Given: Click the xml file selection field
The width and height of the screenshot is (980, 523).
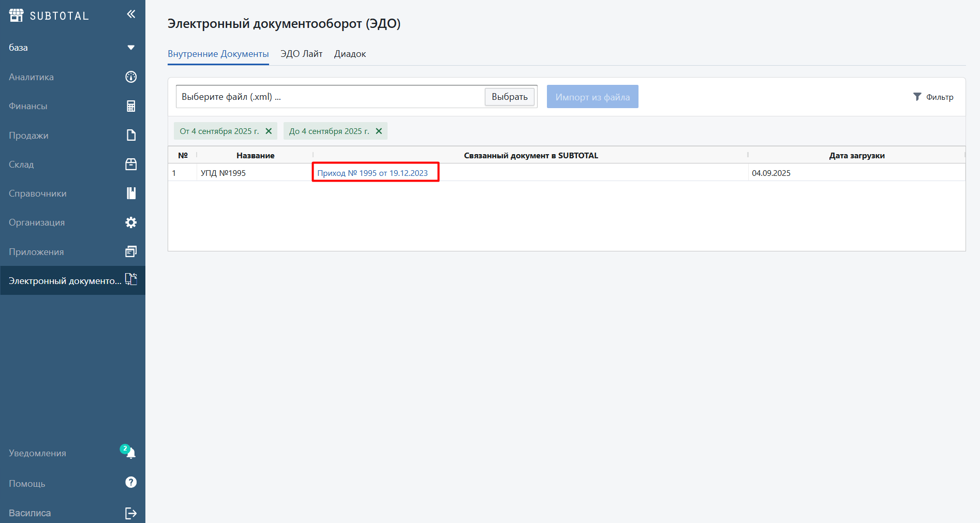Looking at the screenshot, I should point(329,97).
